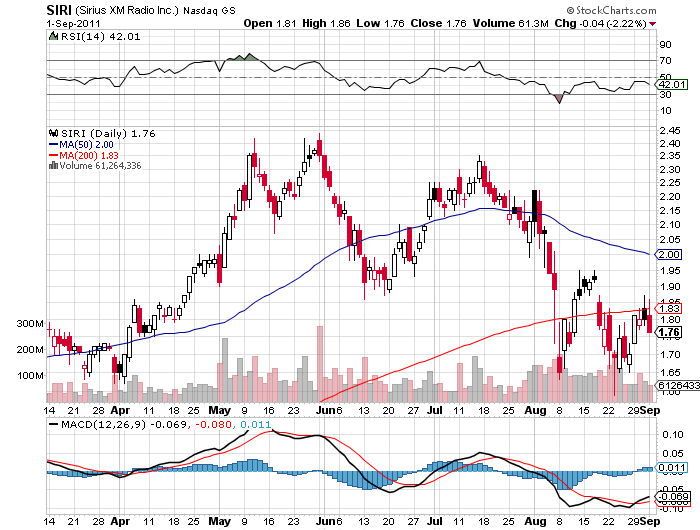This screenshot has height=530, width=700.
Task: Click the black 1.76 last price tag
Action: pyautogui.click(x=668, y=332)
